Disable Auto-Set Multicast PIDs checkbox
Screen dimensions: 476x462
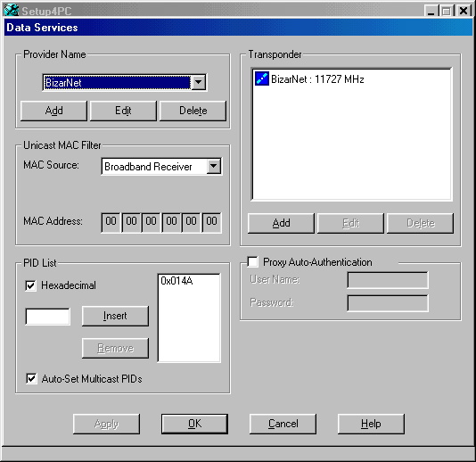click(31, 378)
